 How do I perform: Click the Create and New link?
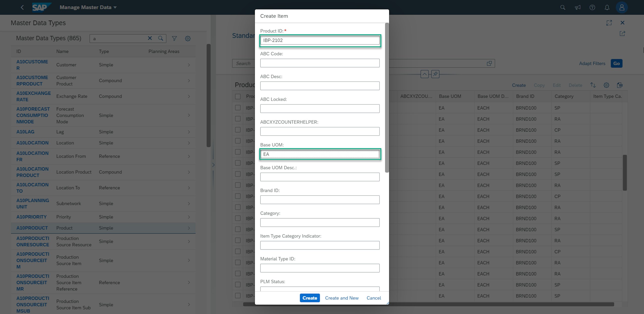[342, 298]
